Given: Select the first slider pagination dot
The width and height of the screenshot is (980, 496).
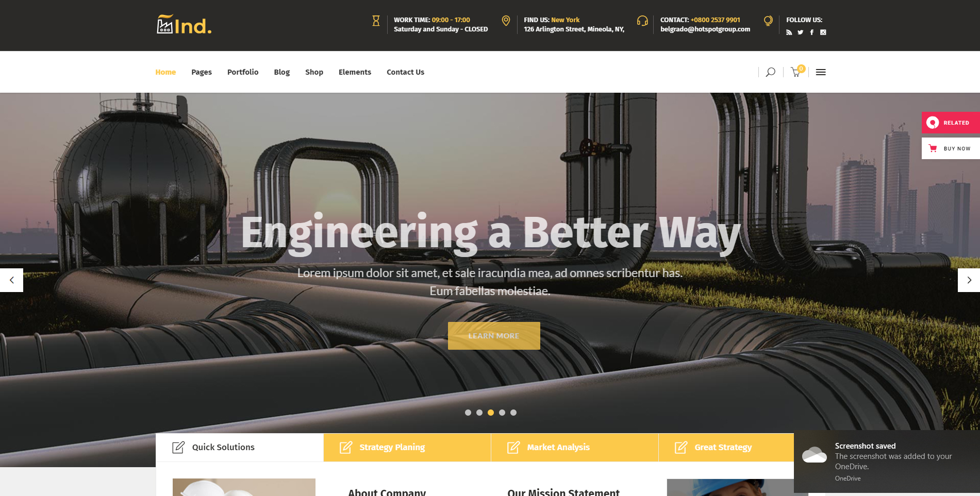Looking at the screenshot, I should [468, 413].
